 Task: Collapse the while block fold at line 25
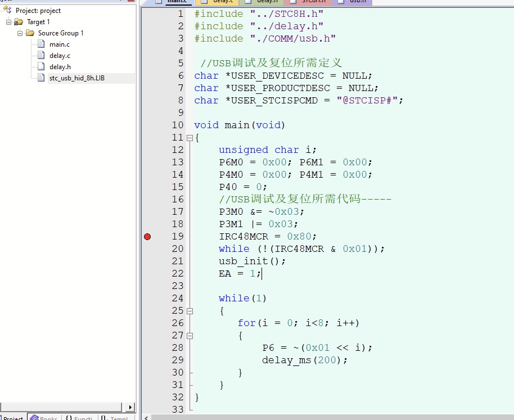(190, 311)
